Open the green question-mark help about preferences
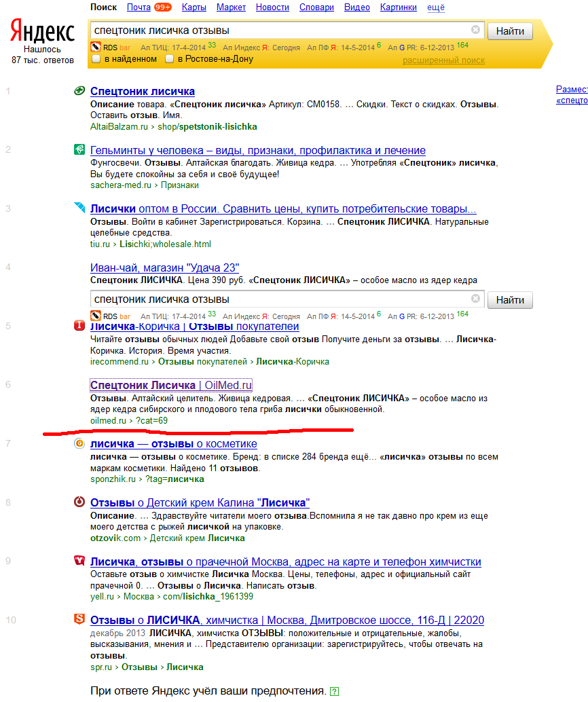Image resolution: width=588 pixels, height=702 pixels. pyautogui.click(x=334, y=692)
